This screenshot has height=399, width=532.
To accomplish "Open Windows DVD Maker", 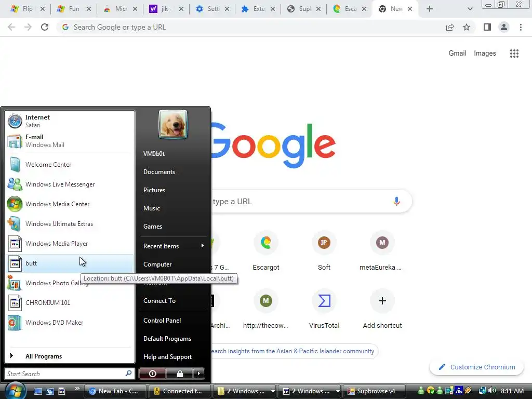I will 70,322.
